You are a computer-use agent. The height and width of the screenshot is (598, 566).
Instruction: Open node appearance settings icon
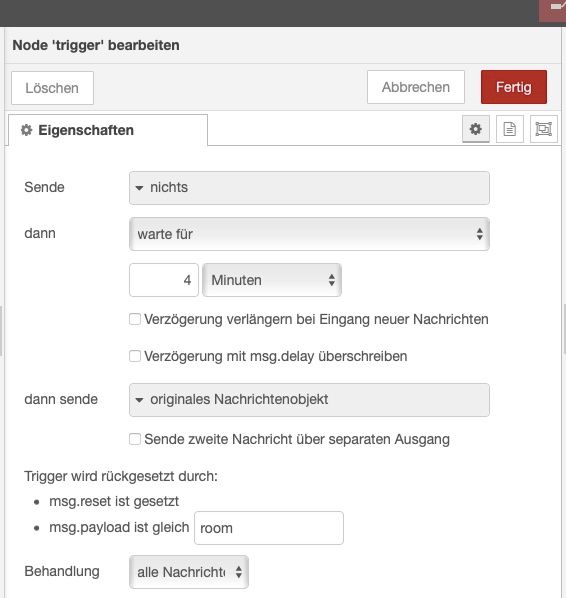coord(543,129)
